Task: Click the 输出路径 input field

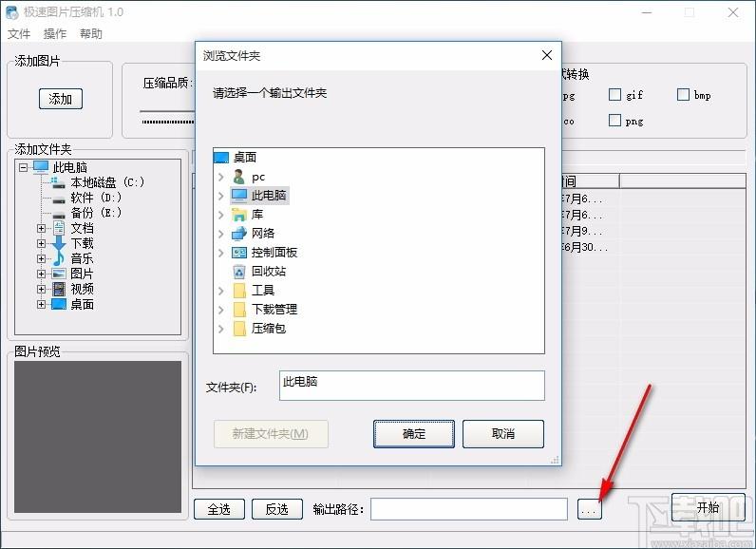Action: tap(469, 509)
